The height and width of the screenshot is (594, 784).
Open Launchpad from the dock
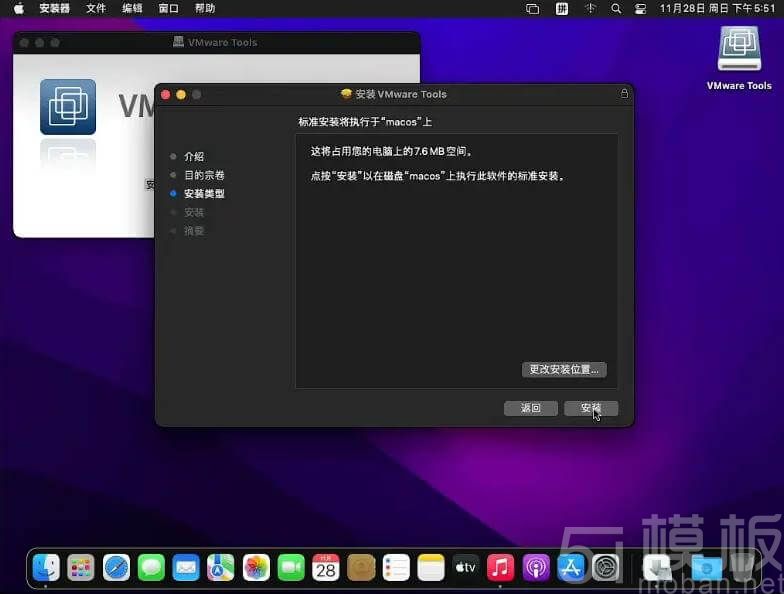81,568
